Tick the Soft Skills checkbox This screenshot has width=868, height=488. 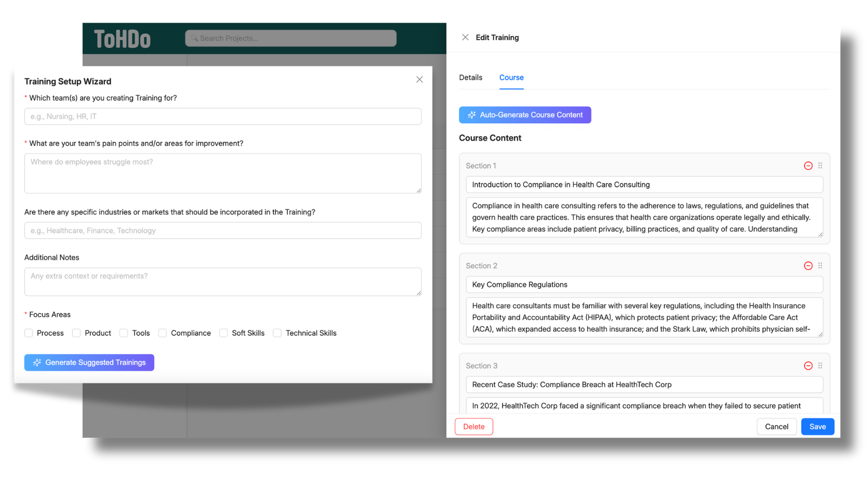click(224, 333)
